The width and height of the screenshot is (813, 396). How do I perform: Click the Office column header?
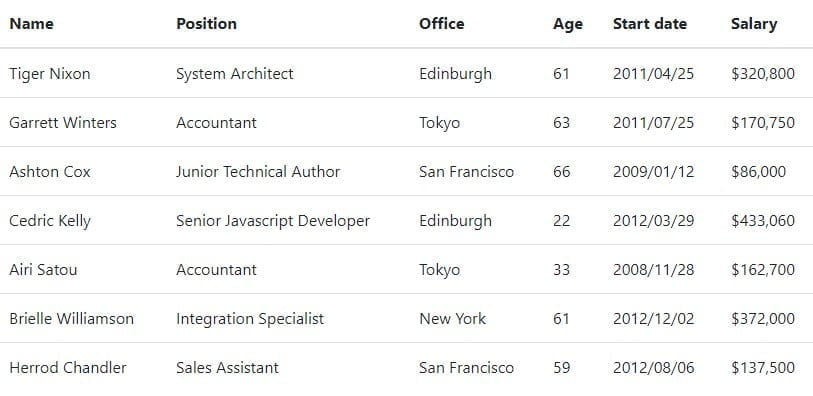(x=442, y=24)
